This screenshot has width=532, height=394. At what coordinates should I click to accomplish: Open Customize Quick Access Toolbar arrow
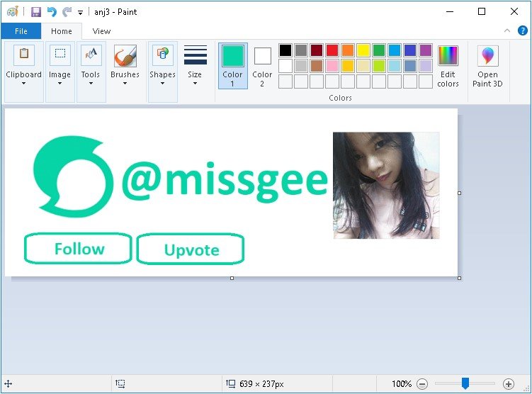(81, 13)
